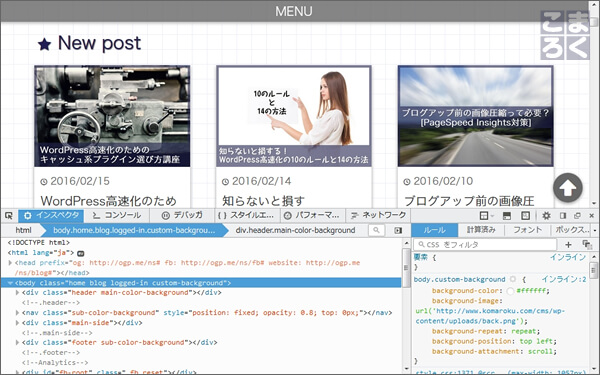
Task: Detach devtools into separate window icon
Action: click(577, 216)
